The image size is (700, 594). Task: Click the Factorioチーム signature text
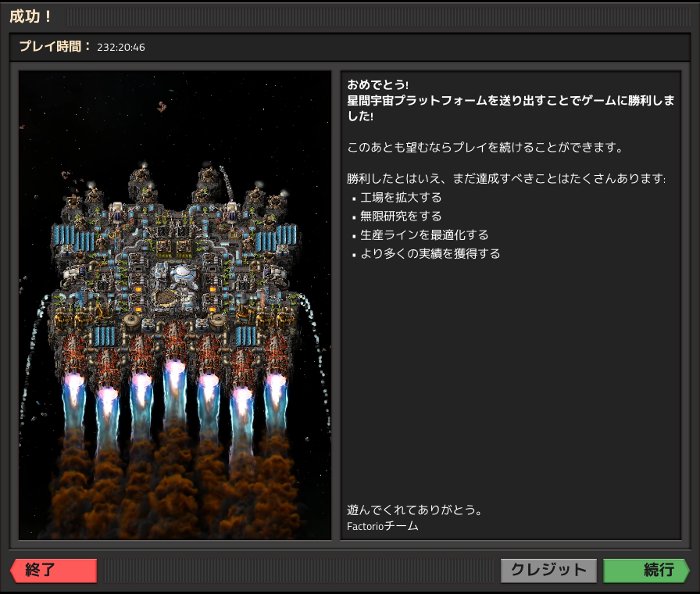tap(383, 527)
